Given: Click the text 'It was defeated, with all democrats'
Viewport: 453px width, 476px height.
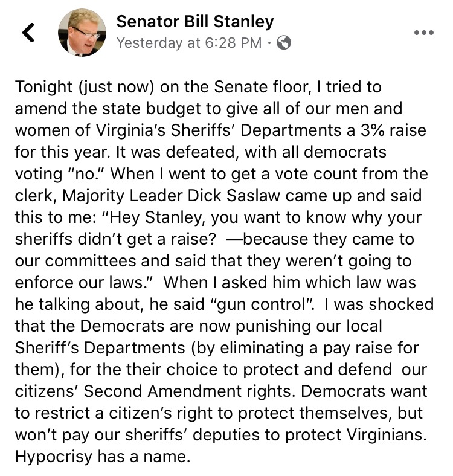Looking at the screenshot, I should [x=251, y=152].
